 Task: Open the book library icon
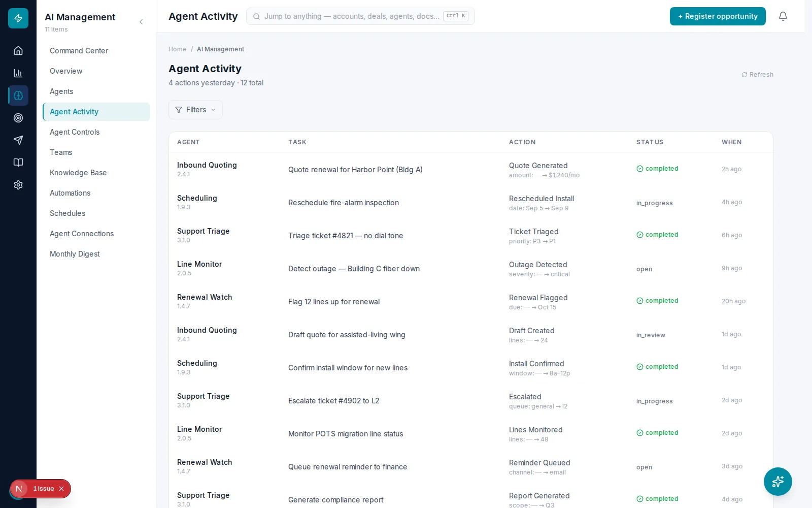pyautogui.click(x=18, y=163)
